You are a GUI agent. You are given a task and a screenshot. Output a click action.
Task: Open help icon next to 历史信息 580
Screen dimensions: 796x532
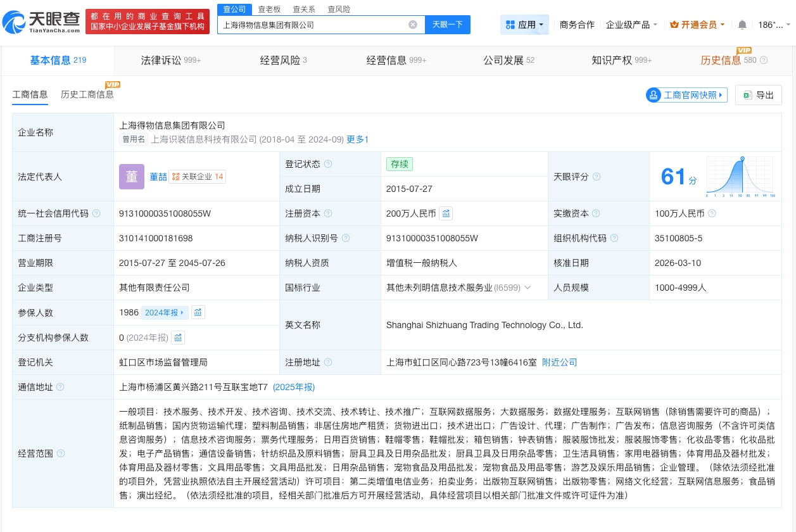[x=764, y=60]
